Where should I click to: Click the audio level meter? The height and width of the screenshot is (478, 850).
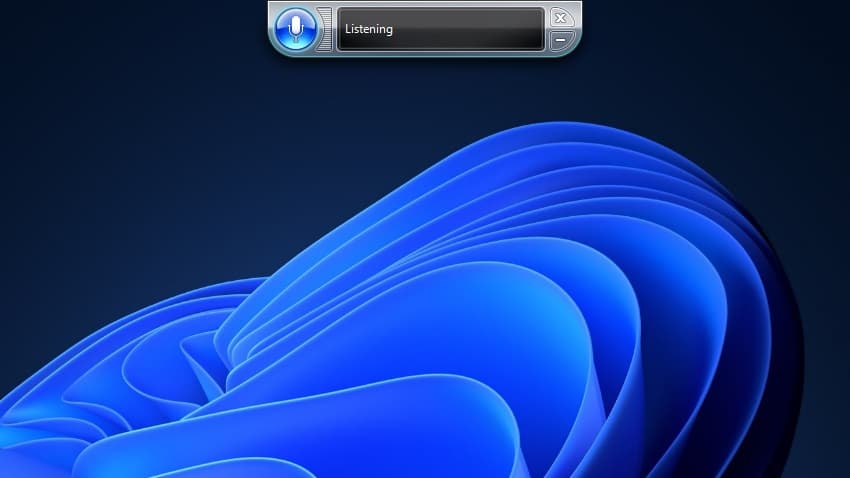(324, 29)
